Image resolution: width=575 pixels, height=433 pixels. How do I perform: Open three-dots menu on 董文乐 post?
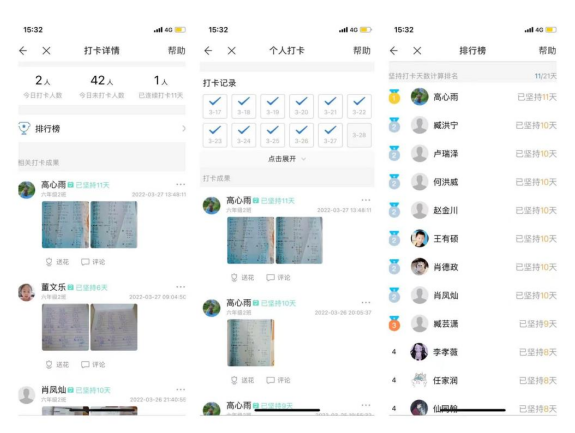pos(180,287)
